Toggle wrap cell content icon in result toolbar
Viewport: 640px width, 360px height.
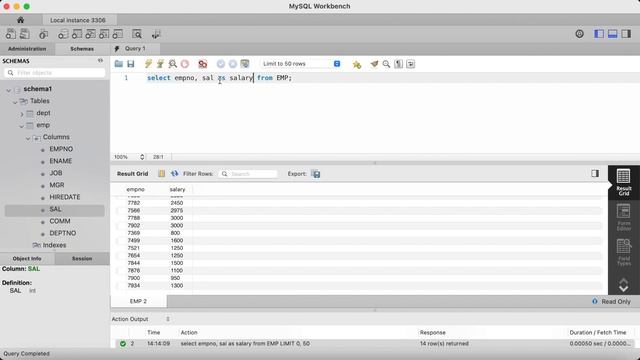pos(162,173)
